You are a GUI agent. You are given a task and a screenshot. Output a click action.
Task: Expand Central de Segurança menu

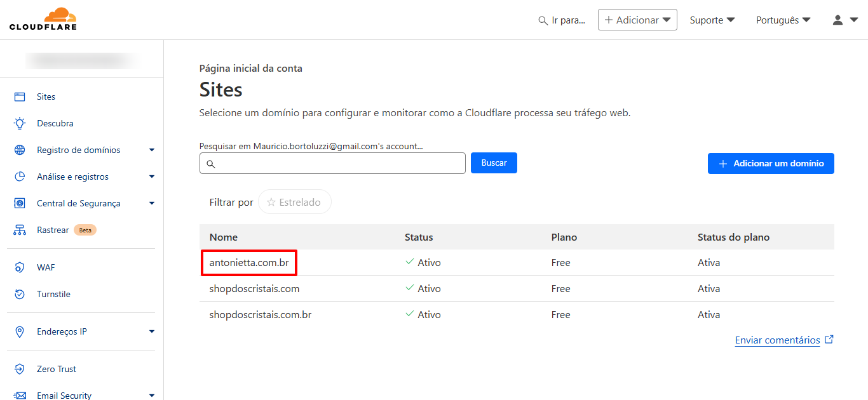(151, 203)
